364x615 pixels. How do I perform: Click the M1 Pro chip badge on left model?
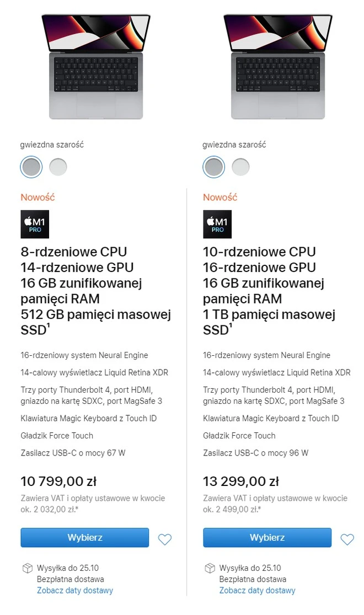point(35,224)
